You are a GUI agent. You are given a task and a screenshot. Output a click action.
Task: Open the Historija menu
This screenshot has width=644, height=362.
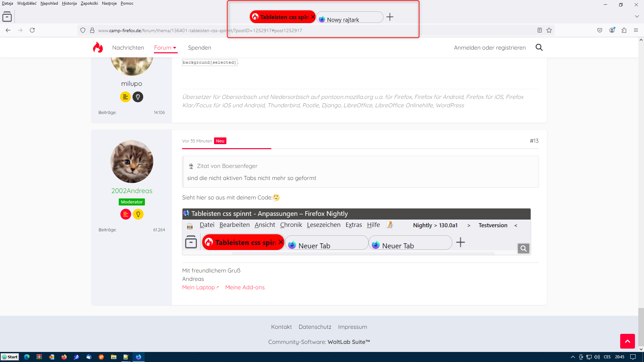[69, 3]
